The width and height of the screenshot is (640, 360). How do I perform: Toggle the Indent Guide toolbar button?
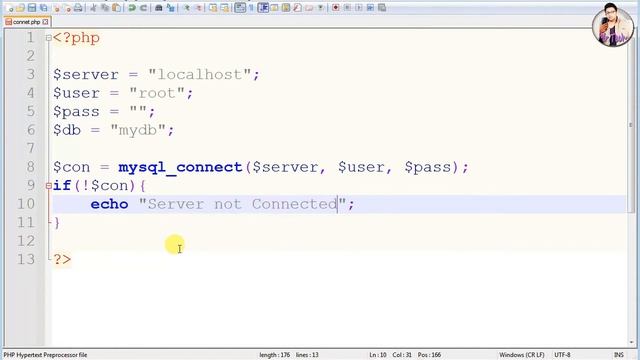(263, 8)
